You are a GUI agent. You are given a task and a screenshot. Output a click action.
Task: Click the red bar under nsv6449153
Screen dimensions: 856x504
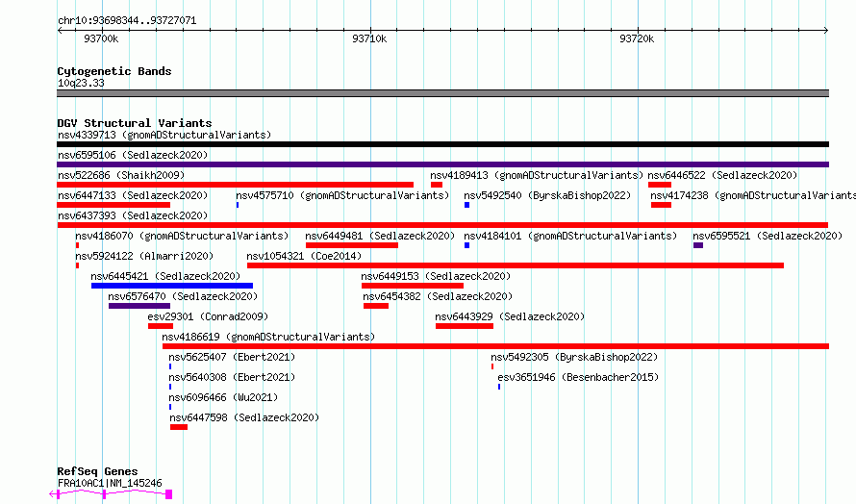(x=413, y=286)
